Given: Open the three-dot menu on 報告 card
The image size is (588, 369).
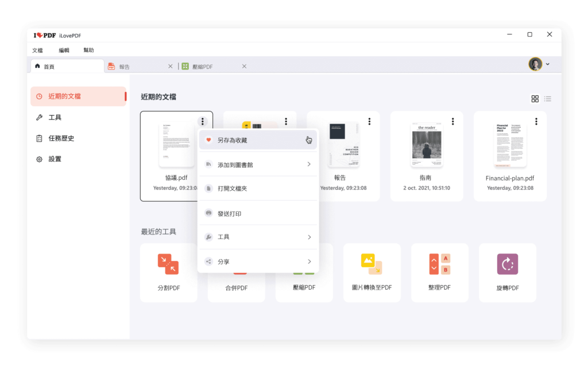Looking at the screenshot, I should tap(369, 121).
